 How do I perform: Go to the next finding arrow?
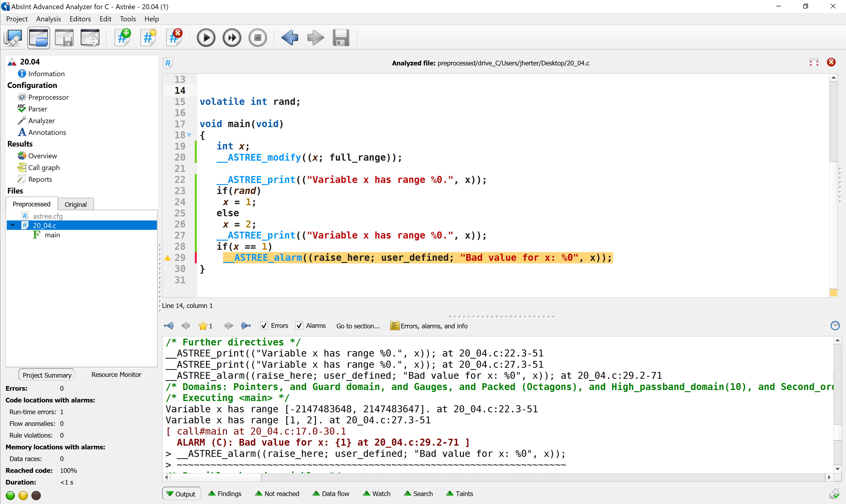[229, 326]
